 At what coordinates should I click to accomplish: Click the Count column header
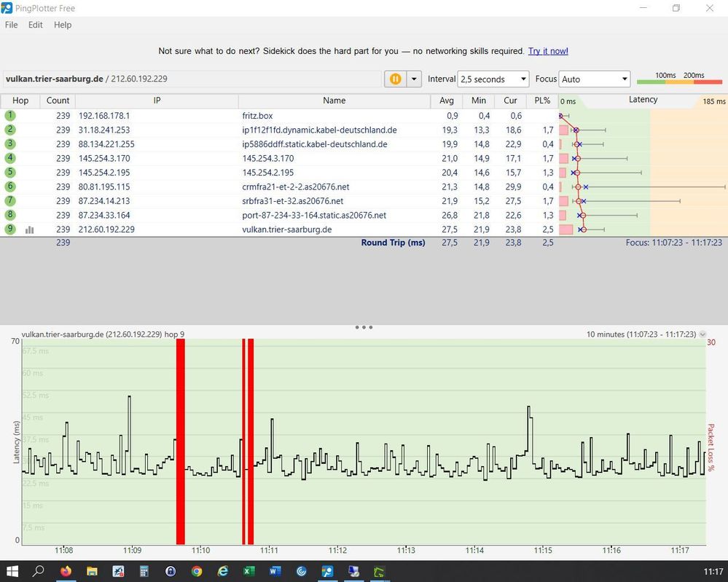point(58,101)
